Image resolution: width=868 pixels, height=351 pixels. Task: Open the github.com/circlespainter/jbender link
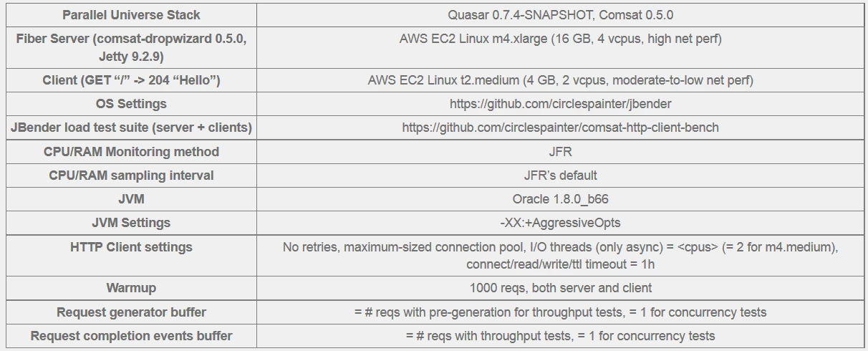[560, 104]
